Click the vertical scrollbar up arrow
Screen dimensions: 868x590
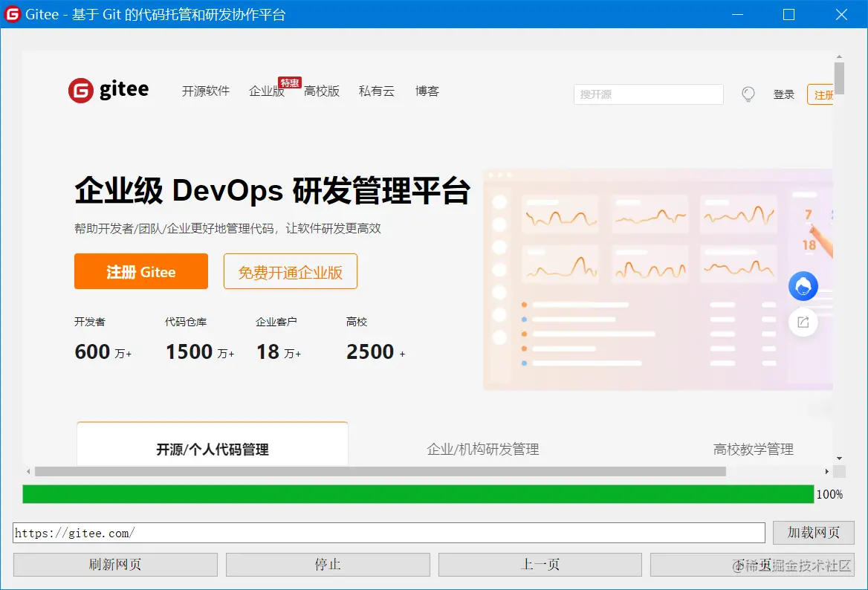[839, 56]
